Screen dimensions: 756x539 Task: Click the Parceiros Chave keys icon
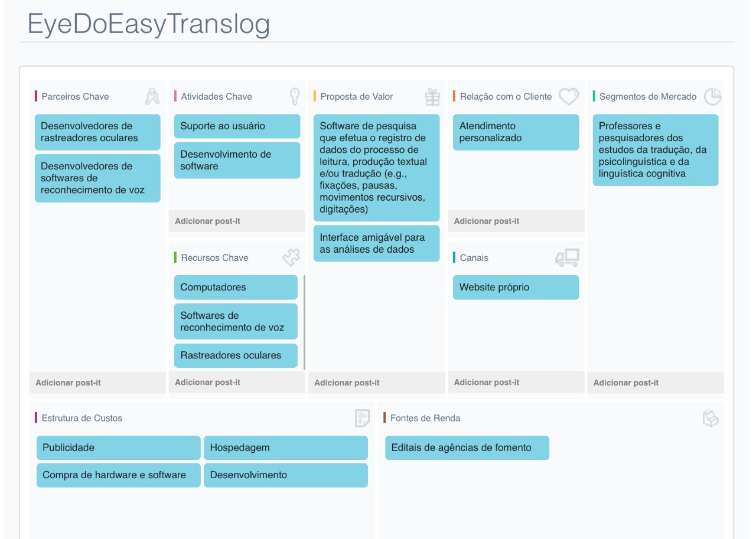pyautogui.click(x=152, y=96)
